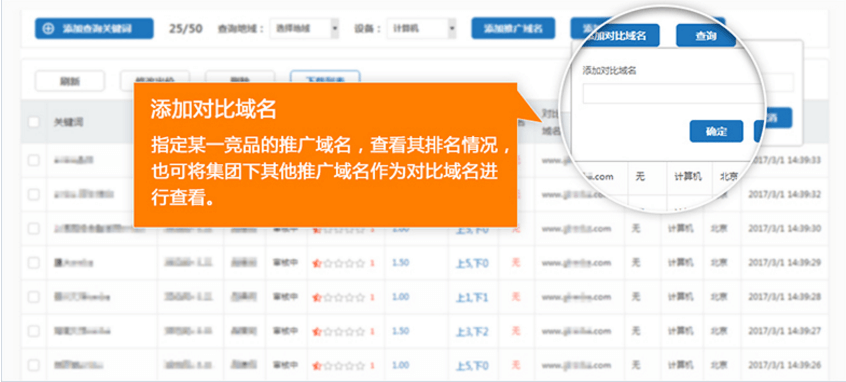Click the 添加推广域名 button
Image resolution: width=846 pixels, height=382 pixels.
tap(513, 29)
